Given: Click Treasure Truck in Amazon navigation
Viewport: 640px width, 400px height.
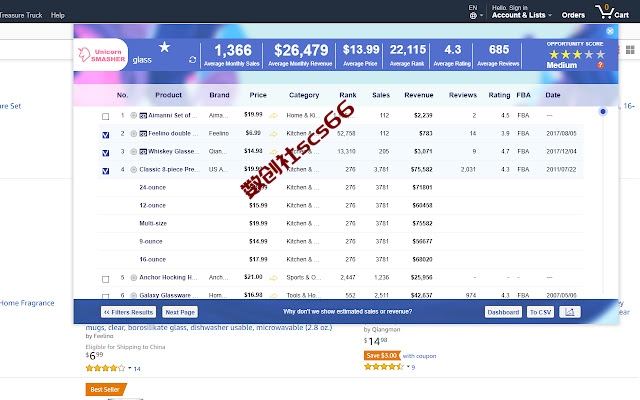Looking at the screenshot, I should 21,15.
